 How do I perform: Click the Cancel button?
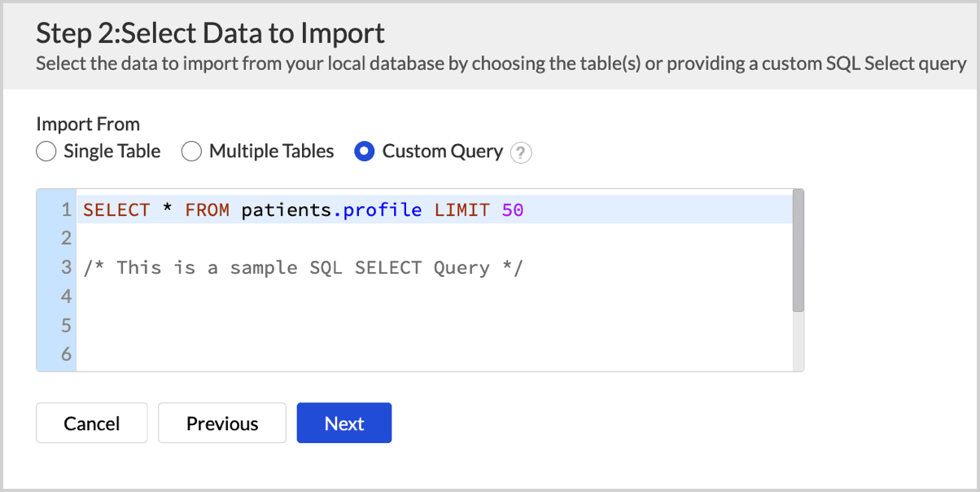[92, 424]
